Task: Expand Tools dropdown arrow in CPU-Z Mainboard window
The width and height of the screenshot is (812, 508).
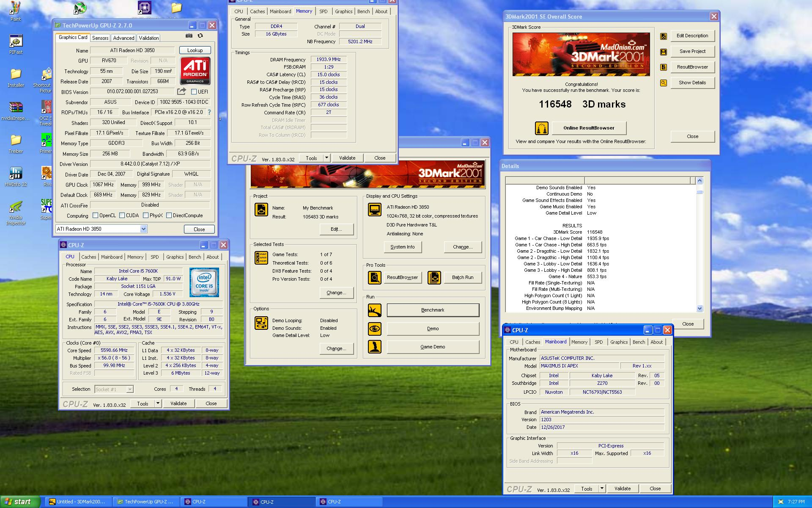Action: click(602, 489)
